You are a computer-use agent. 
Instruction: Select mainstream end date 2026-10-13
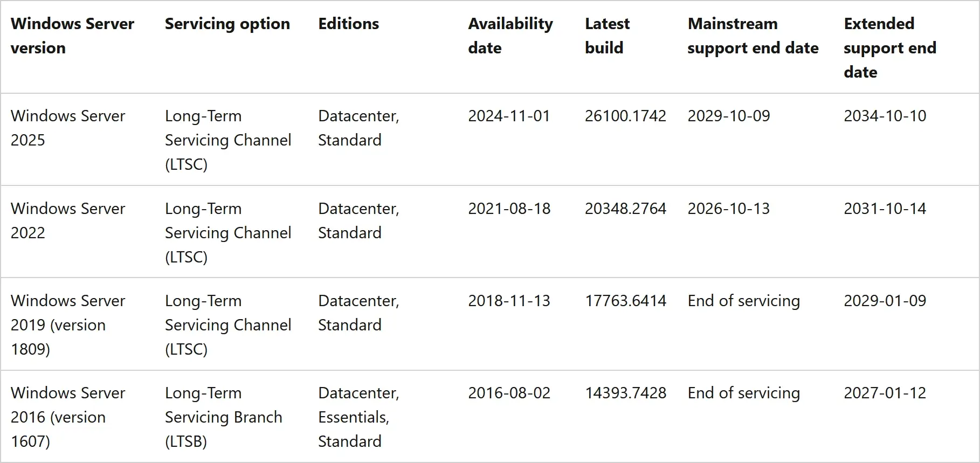click(728, 209)
